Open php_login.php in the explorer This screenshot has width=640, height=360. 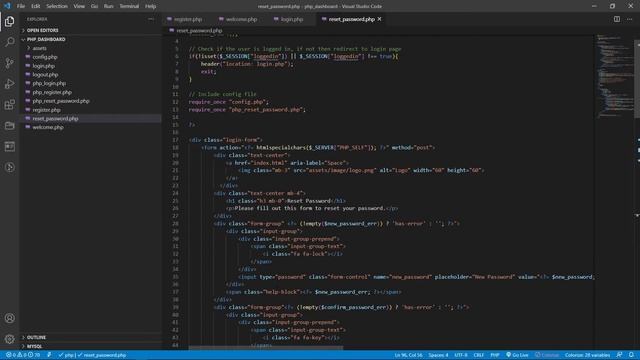pyautogui.click(x=49, y=83)
